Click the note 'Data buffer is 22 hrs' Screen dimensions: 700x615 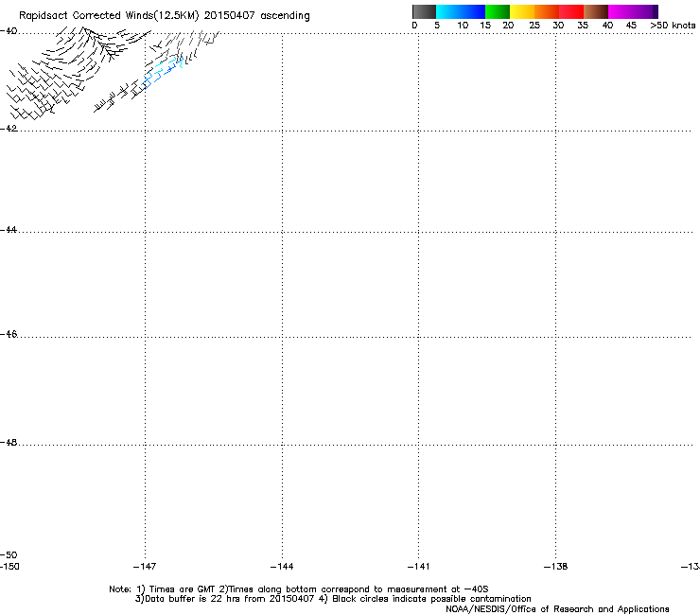coord(188,599)
